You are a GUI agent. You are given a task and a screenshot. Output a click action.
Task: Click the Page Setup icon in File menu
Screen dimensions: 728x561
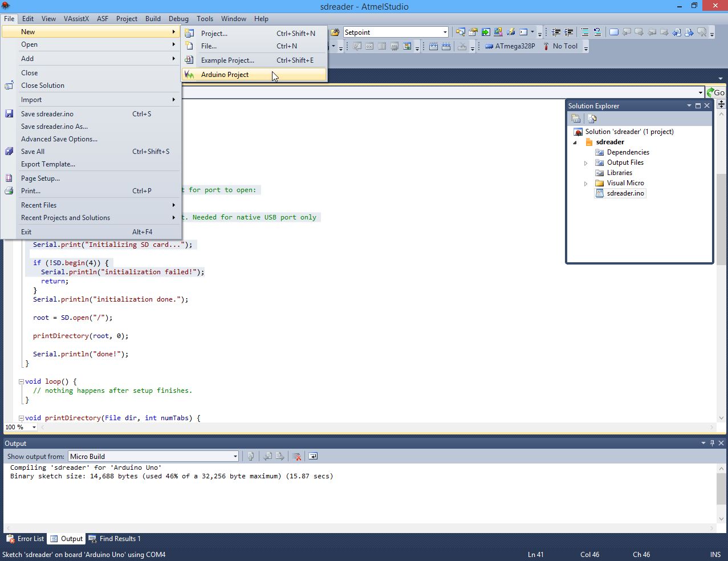[x=9, y=178]
